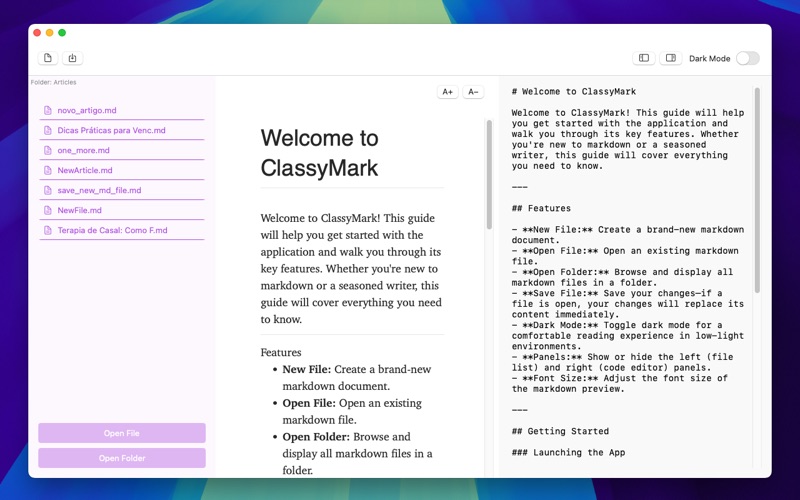
Task: Click the 'Folder: Articles' label
Action: (54, 82)
